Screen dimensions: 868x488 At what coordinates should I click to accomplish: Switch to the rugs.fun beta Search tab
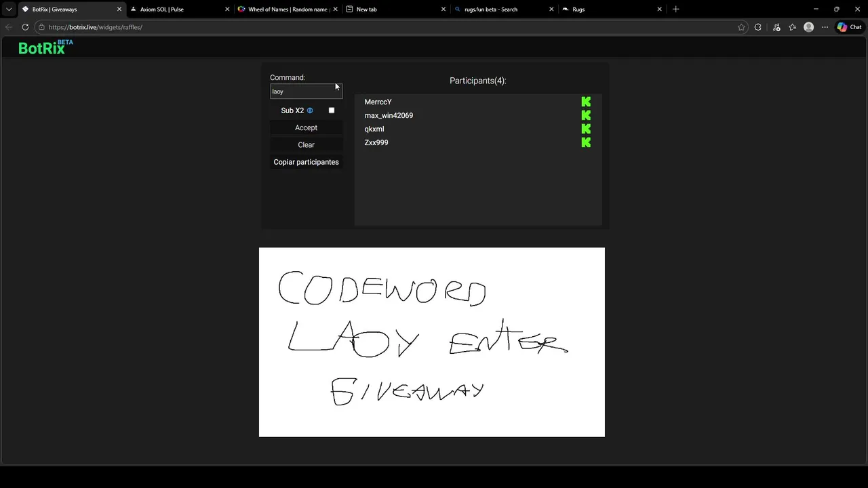[x=502, y=9]
